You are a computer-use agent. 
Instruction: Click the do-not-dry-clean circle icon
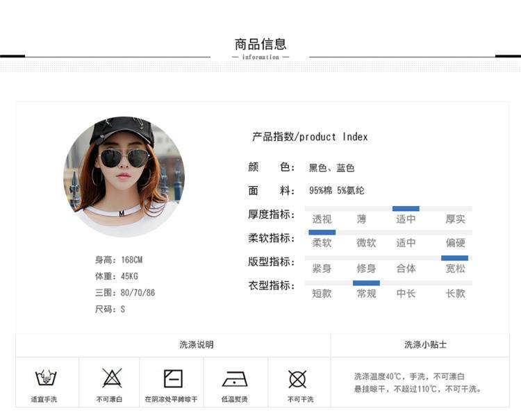tap(297, 379)
